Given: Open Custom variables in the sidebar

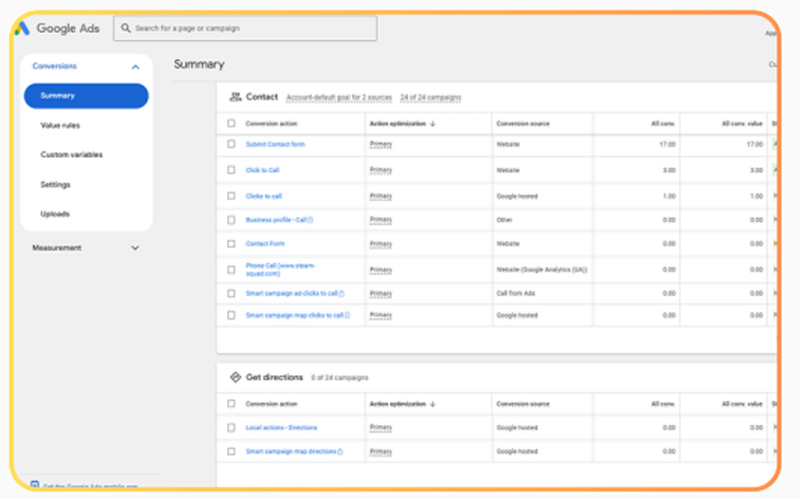Looking at the screenshot, I should click(71, 155).
